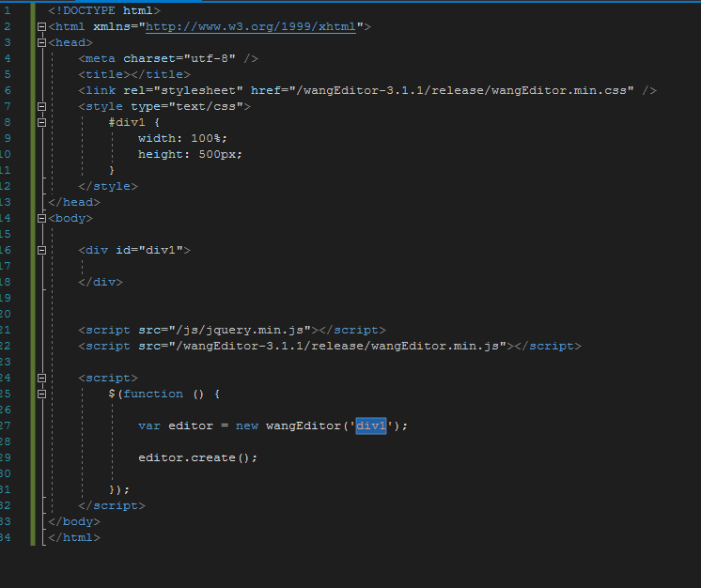
Task: Click the /js/jquery.min.js script source
Action: point(240,331)
